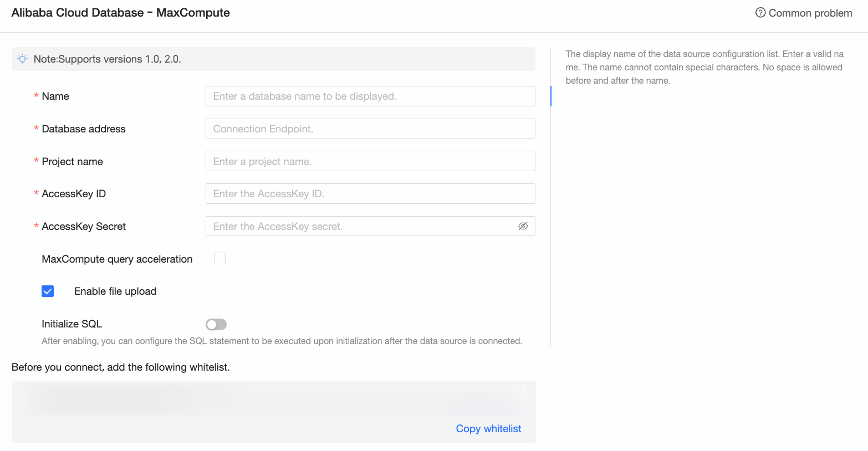Click the Alibaba Cloud Database MaxCompute title
The height and width of the screenshot is (451, 868).
pyautogui.click(x=120, y=13)
